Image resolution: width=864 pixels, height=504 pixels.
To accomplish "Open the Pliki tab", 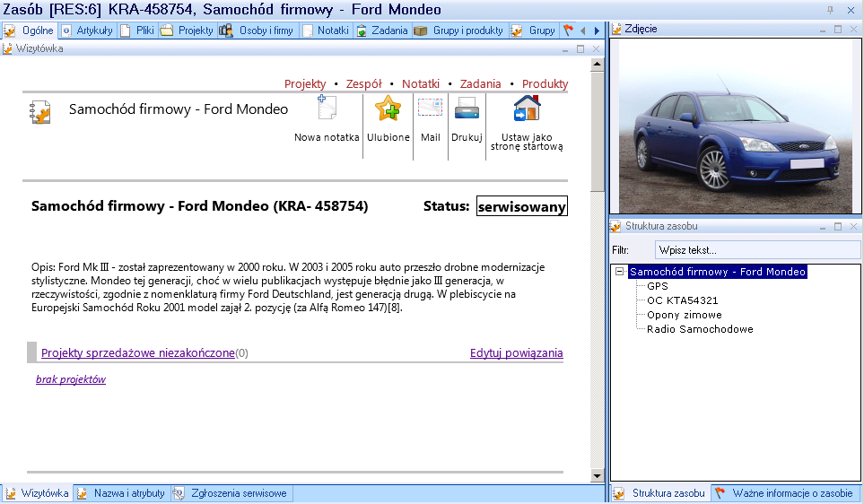I will [x=137, y=30].
